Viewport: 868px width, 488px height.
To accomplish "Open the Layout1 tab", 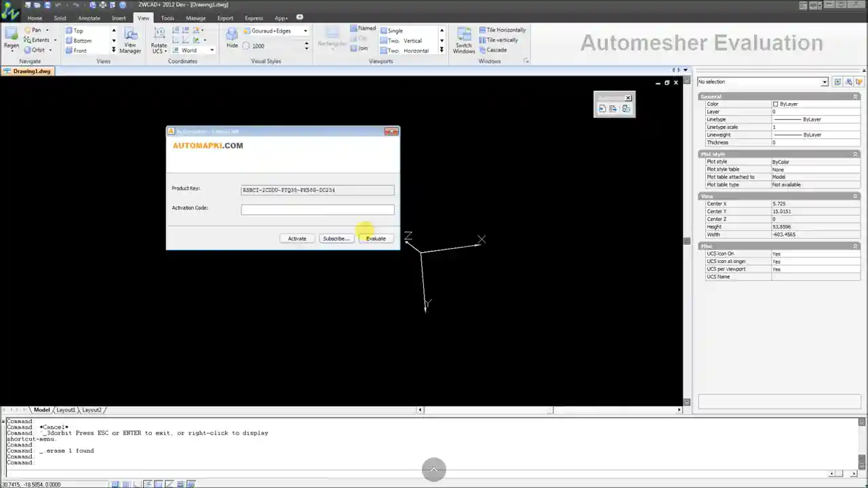I will tap(66, 409).
